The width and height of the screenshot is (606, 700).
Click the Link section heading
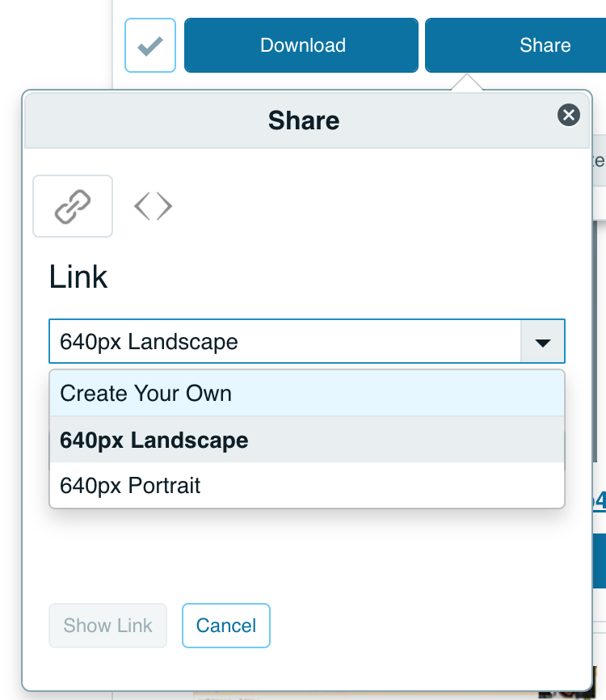[78, 277]
